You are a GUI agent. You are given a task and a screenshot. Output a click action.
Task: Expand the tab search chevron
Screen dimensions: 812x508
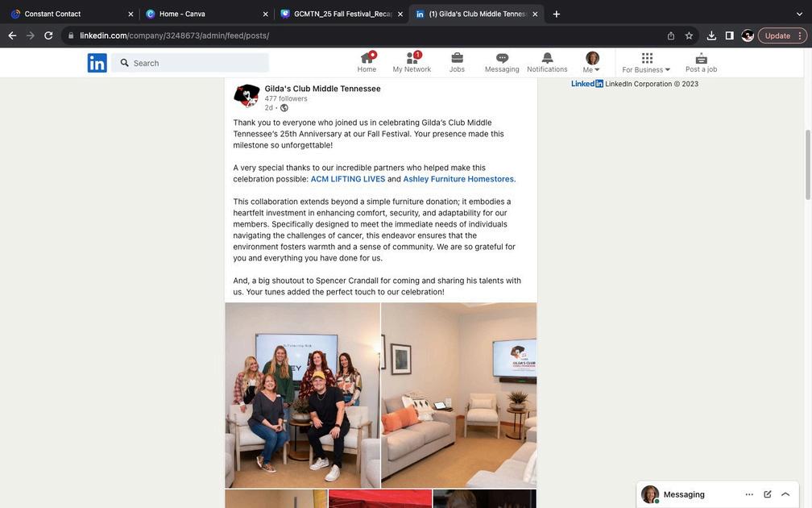[799, 14]
